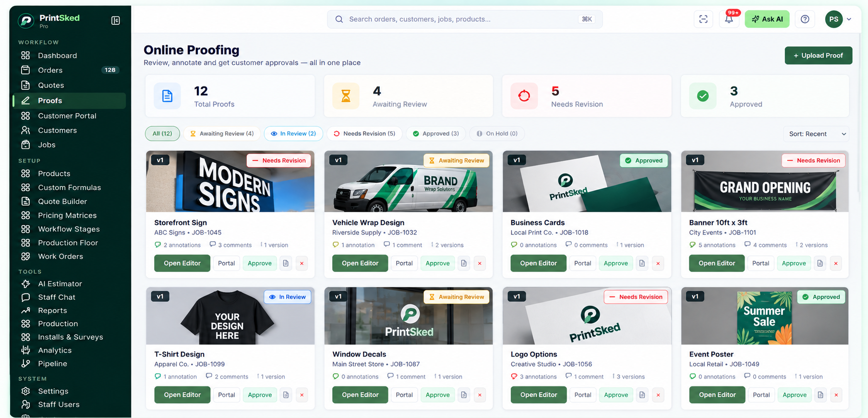
Task: Open Editor for the Logo Options proof
Action: point(539,395)
